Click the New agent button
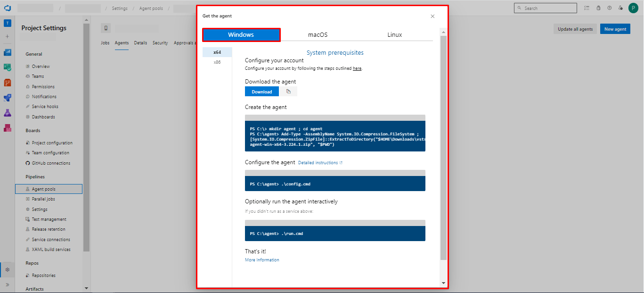This screenshot has width=644, height=293. pos(615,29)
